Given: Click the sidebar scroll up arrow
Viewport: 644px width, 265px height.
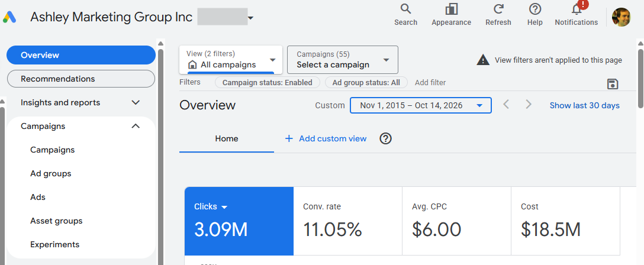Looking at the screenshot, I should coord(160,44).
